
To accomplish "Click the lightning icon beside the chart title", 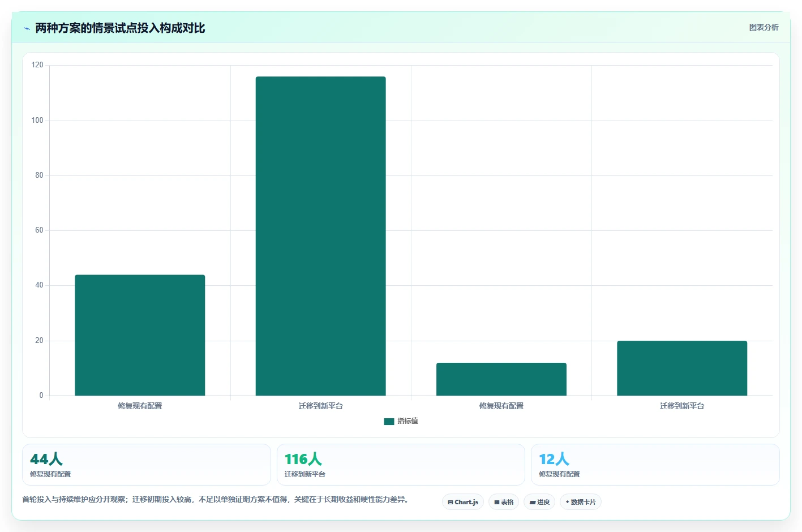I will coord(27,28).
